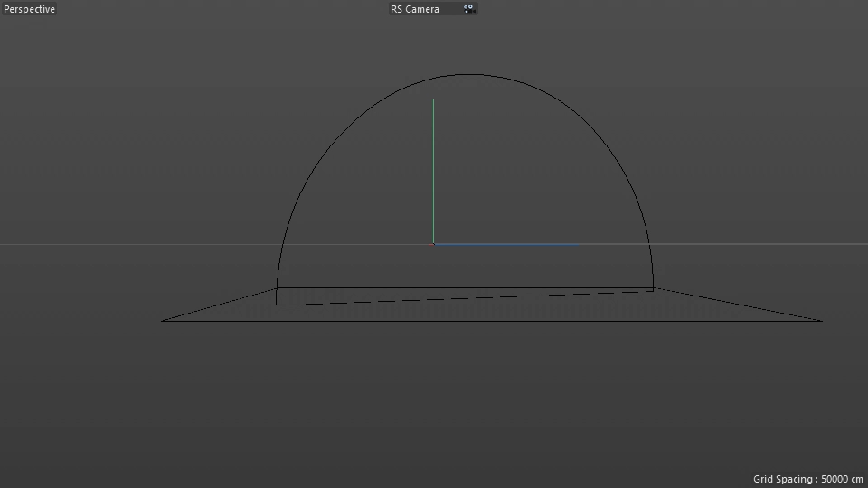Click the Grid Spacing : 50000 cm text
The image size is (868, 488).
[x=807, y=479]
